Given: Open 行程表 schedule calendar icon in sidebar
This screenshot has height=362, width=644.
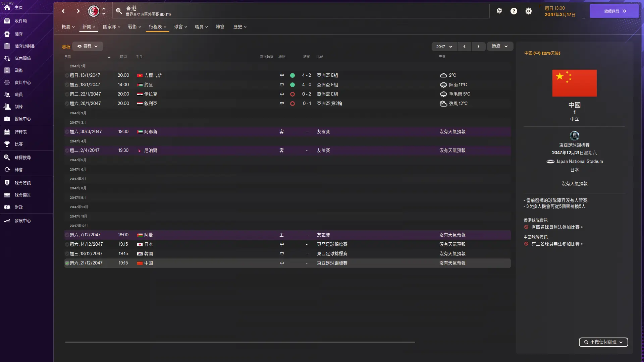Looking at the screenshot, I should [7, 132].
